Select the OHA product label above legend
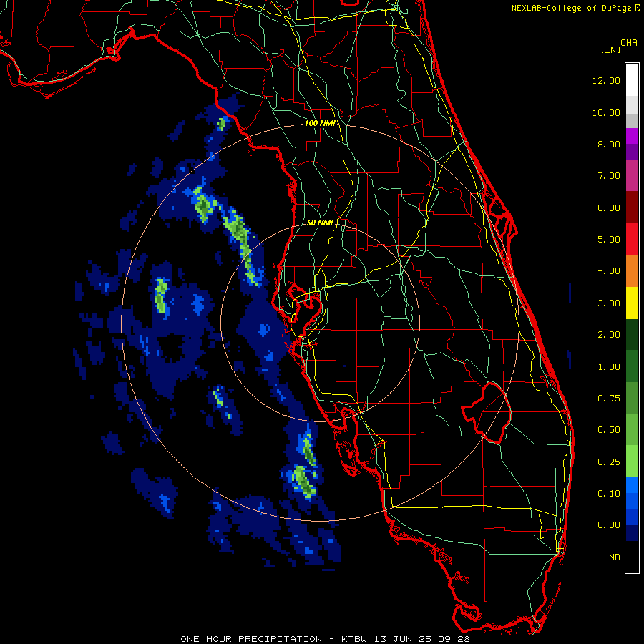The height and width of the screenshot is (644, 644). click(629, 43)
